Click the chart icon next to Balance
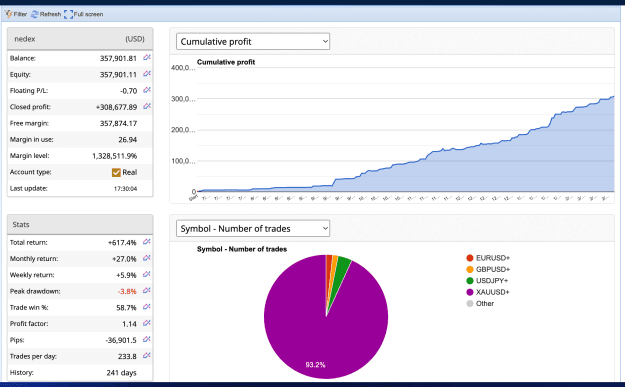Image resolution: width=625 pixels, height=387 pixels. tap(147, 58)
